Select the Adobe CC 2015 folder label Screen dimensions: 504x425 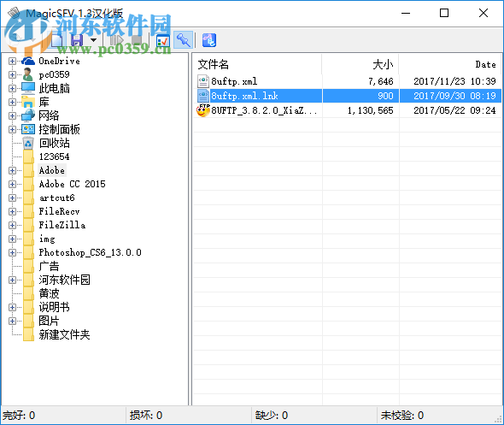click(x=72, y=184)
